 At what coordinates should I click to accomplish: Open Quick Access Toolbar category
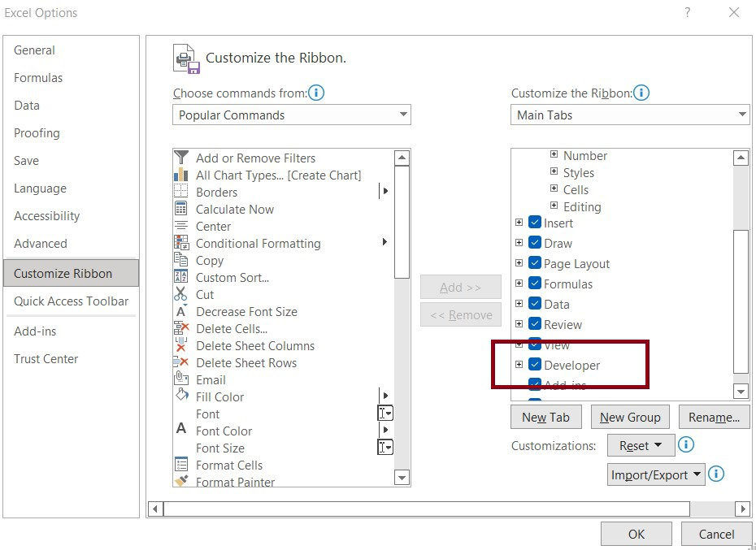(71, 301)
